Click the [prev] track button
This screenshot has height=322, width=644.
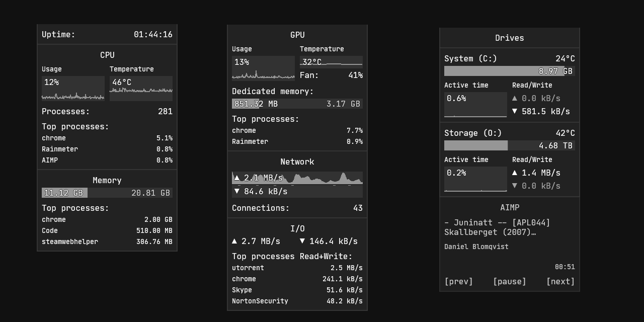coord(458,281)
